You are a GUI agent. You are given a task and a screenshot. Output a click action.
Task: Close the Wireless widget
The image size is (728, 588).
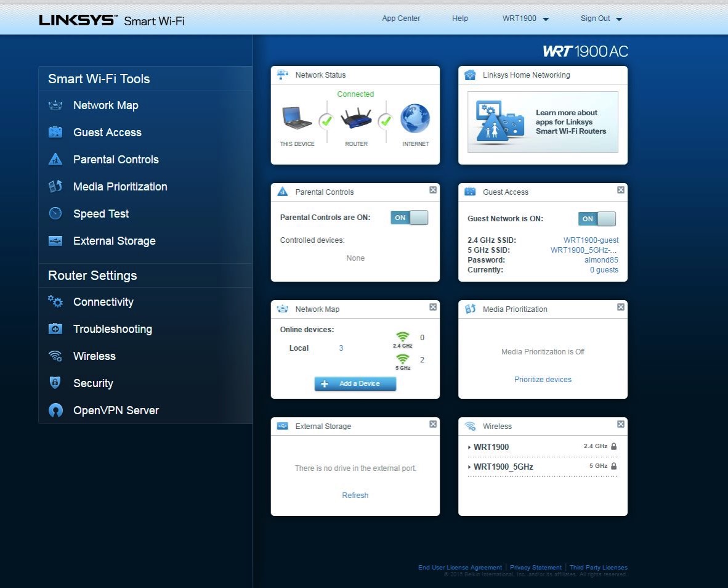point(620,424)
